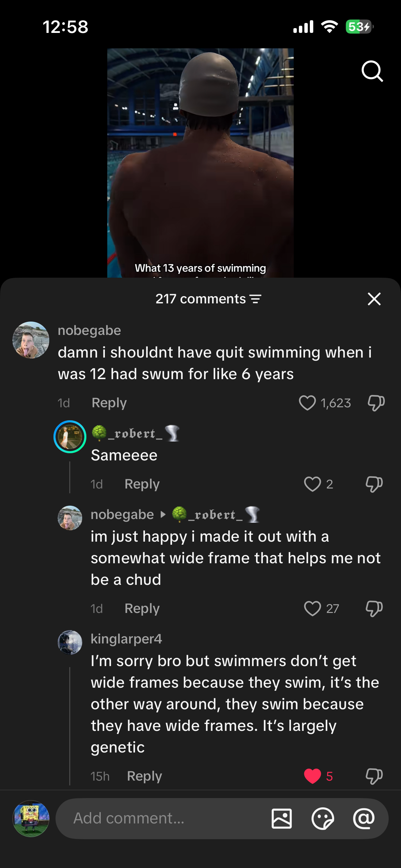Screen dimensions: 401x868
Task: Dislike the 'somewhat wide frame' reply
Action: (x=374, y=608)
